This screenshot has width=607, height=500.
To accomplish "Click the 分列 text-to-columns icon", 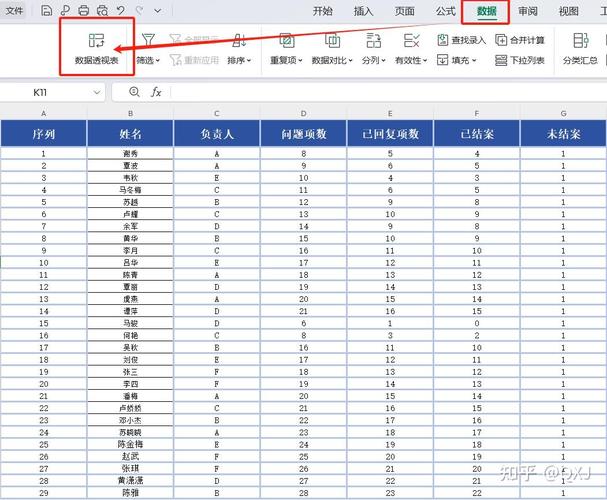I will [373, 40].
